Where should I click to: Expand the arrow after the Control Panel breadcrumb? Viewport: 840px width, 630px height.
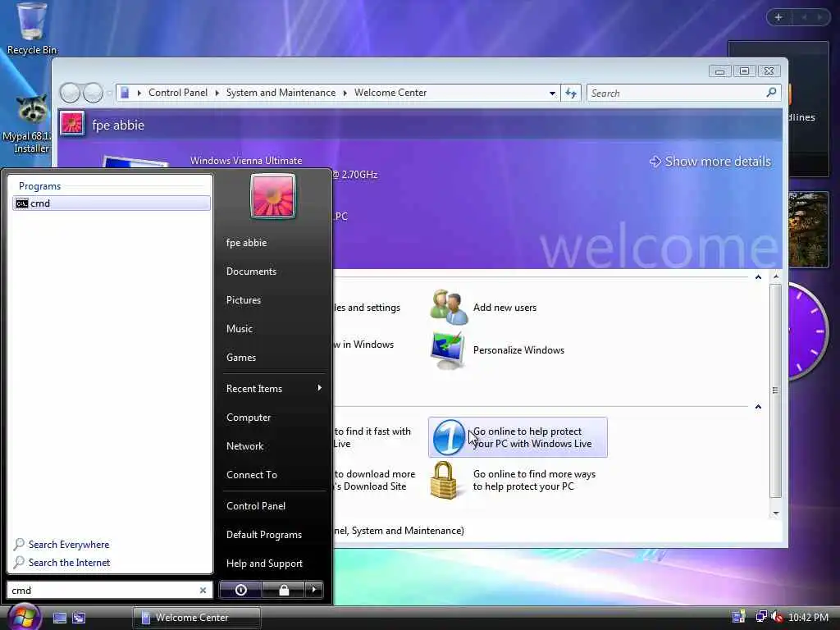[217, 94]
